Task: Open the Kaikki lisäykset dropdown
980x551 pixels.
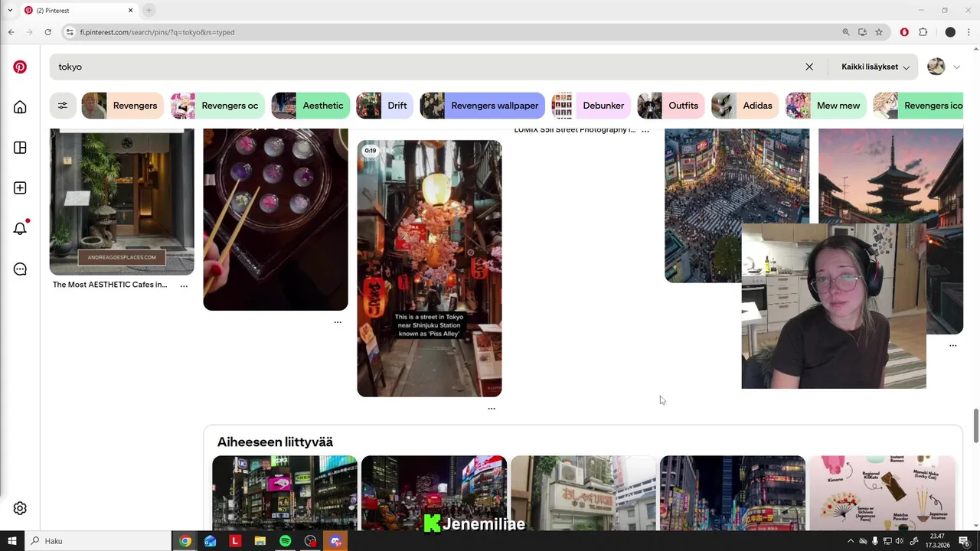Action: 875,67
